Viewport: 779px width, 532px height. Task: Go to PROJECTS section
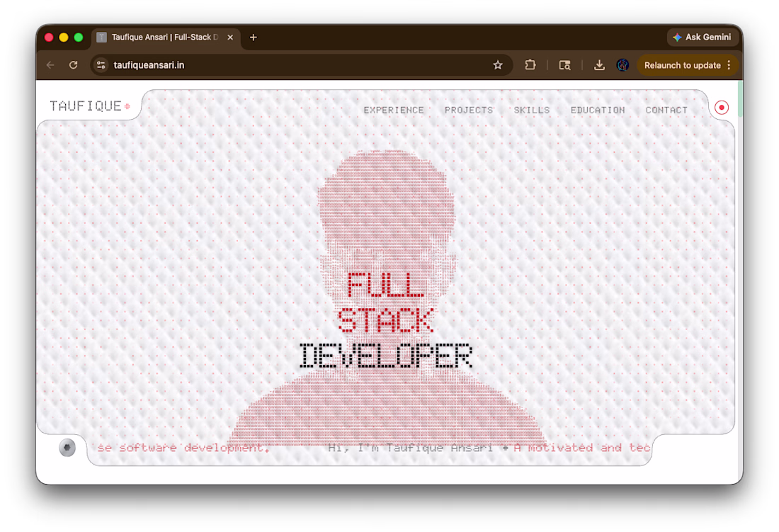coord(469,111)
